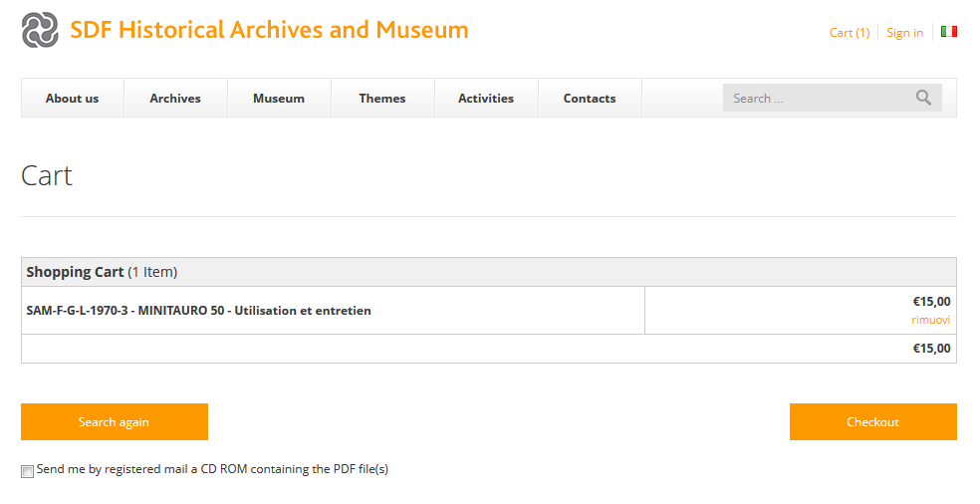The width and height of the screenshot is (980, 504).
Task: Click SDF Historical Archives and Museum title
Action: click(269, 30)
